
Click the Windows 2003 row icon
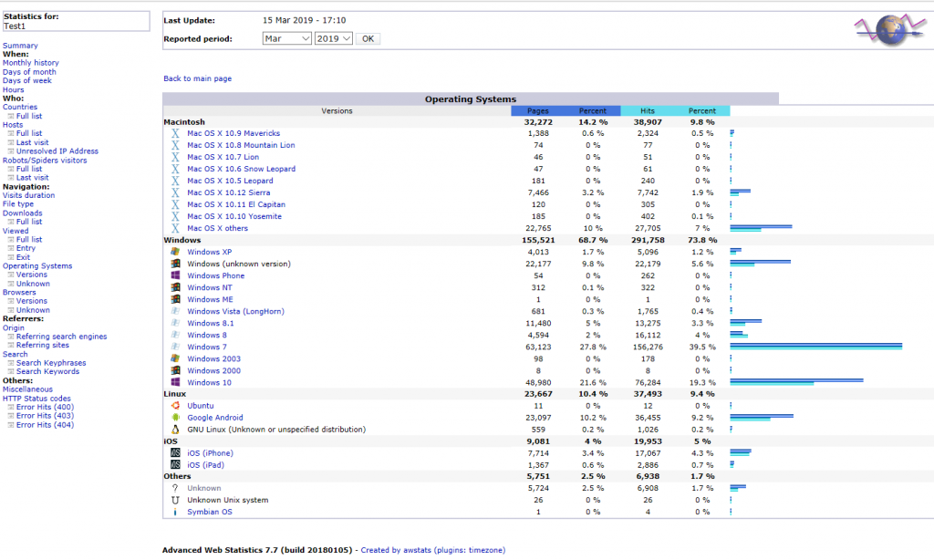[x=175, y=358]
